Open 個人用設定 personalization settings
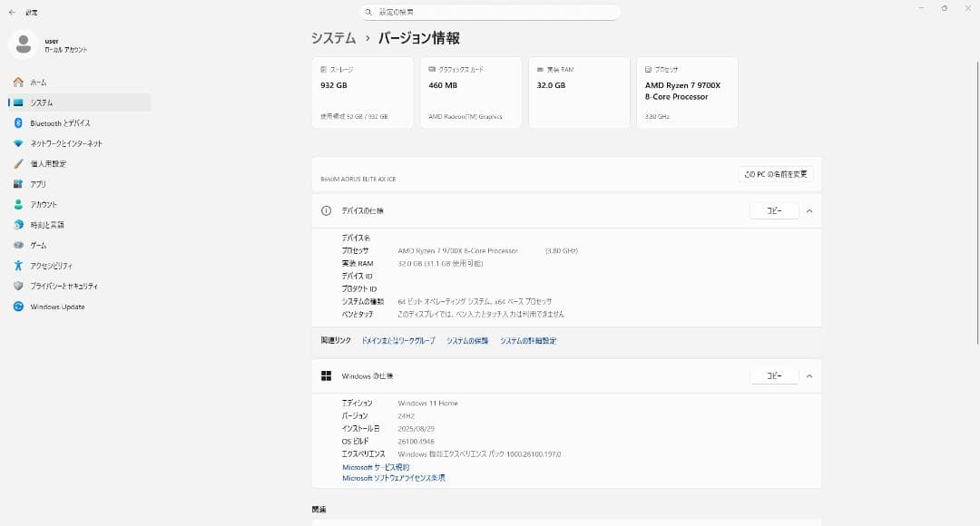 [x=56, y=163]
